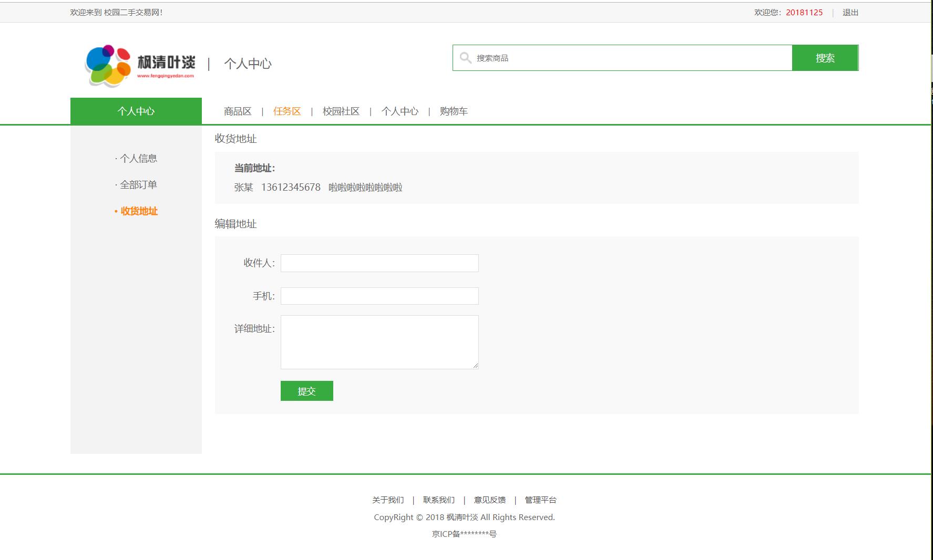Click the magnifier icon in search box

tap(465, 58)
